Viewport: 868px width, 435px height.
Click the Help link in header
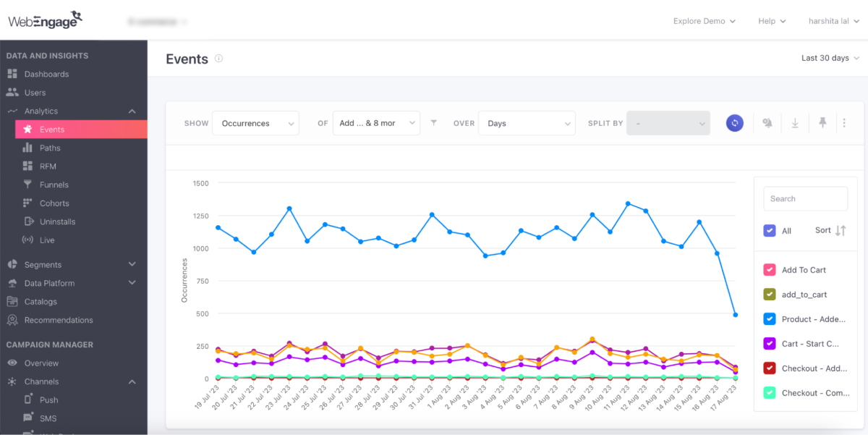(x=771, y=21)
